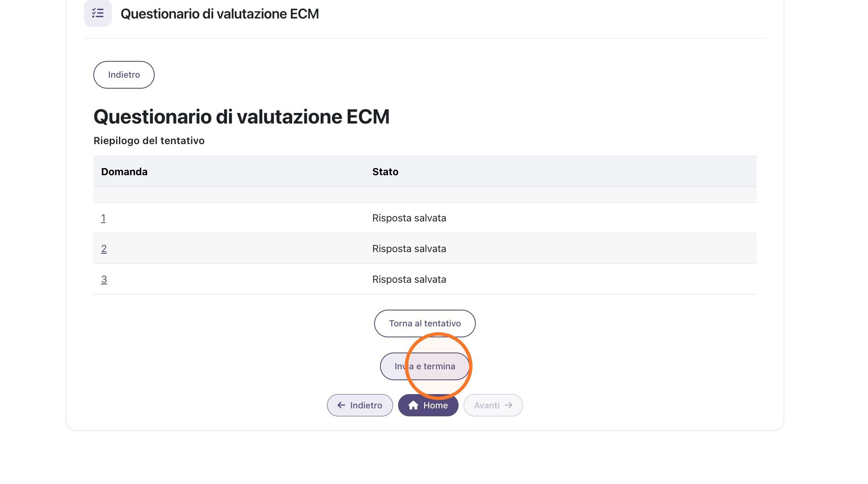
Task: Click left arrow icon in bottom Indietro
Action: [x=341, y=405]
